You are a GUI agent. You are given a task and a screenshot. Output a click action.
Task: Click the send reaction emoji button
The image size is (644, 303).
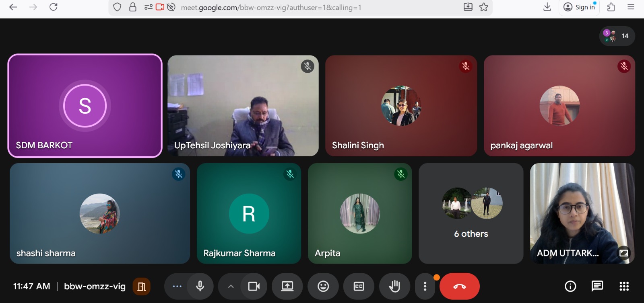pyautogui.click(x=323, y=286)
